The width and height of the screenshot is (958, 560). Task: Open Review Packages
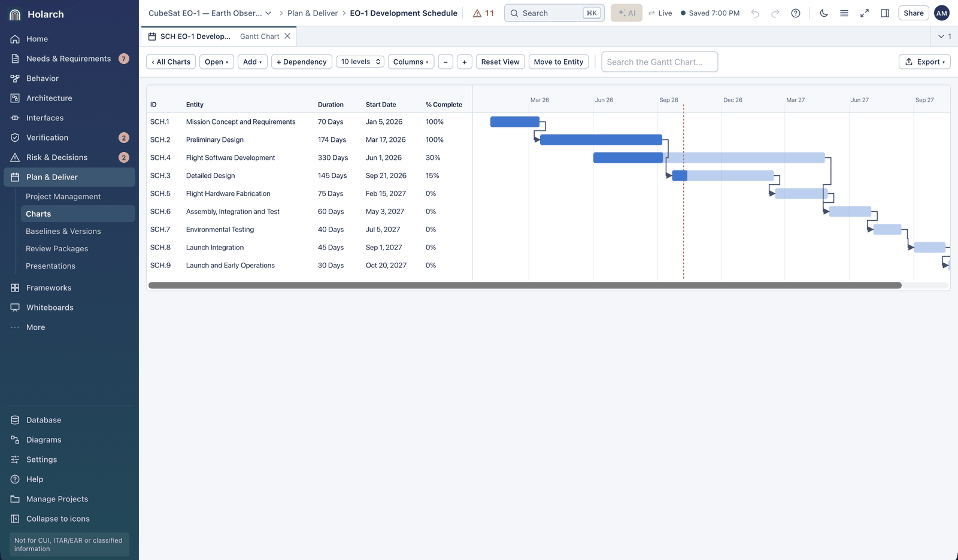(78, 248)
